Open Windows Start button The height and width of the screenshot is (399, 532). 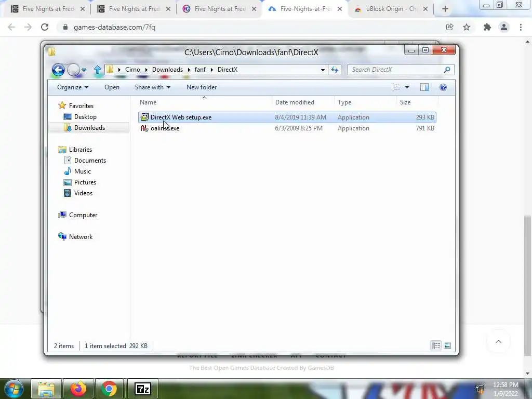[x=14, y=389]
